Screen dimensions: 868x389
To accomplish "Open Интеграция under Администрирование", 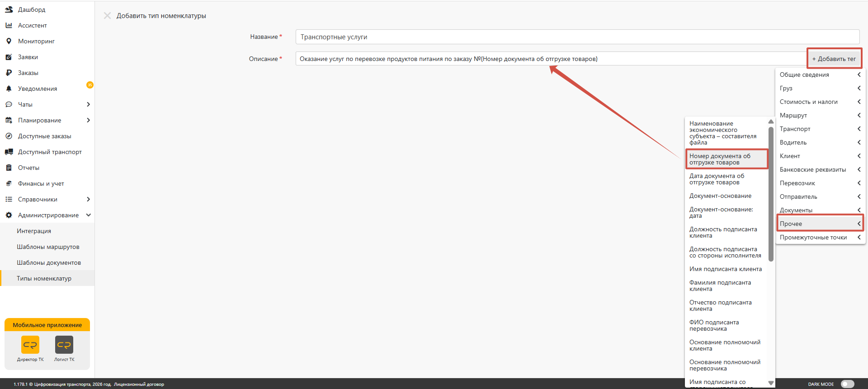I will coord(47,231).
